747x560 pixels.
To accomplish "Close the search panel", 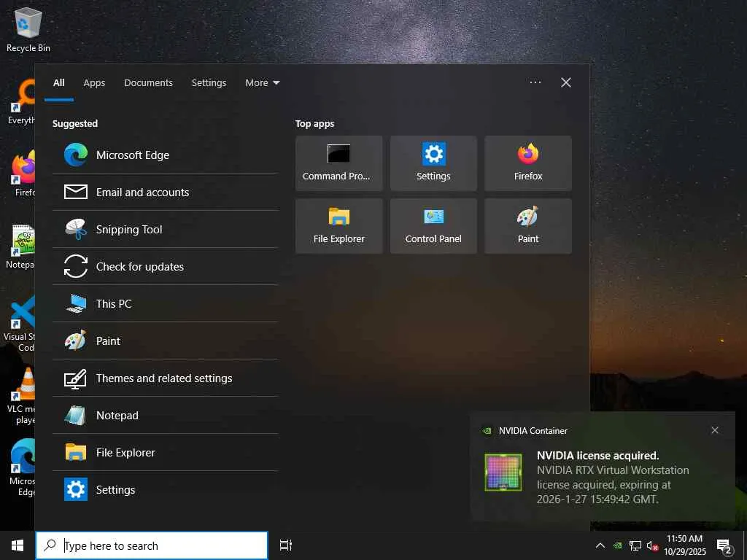I will click(x=566, y=82).
